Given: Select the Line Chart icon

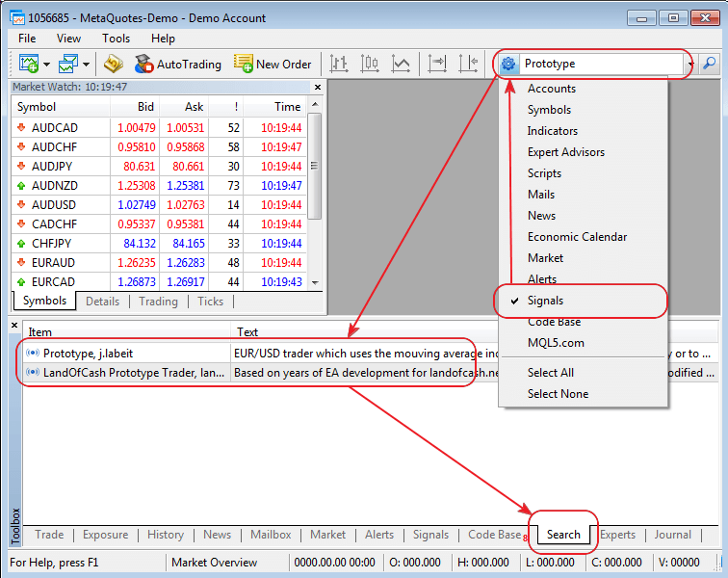Looking at the screenshot, I should 401,64.
